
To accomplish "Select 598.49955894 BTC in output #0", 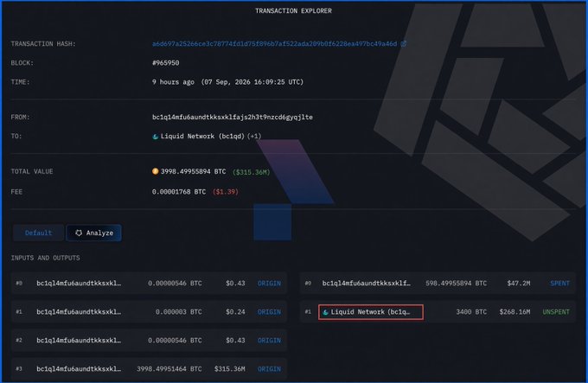I will tap(456, 284).
